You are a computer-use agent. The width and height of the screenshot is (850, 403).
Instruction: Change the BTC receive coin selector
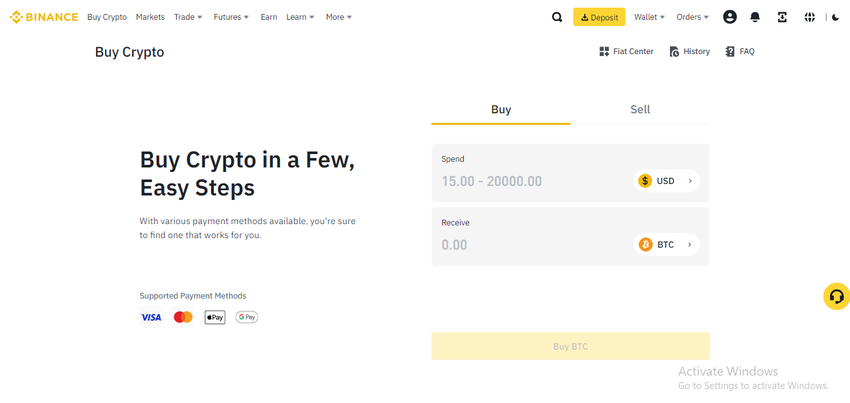[666, 245]
